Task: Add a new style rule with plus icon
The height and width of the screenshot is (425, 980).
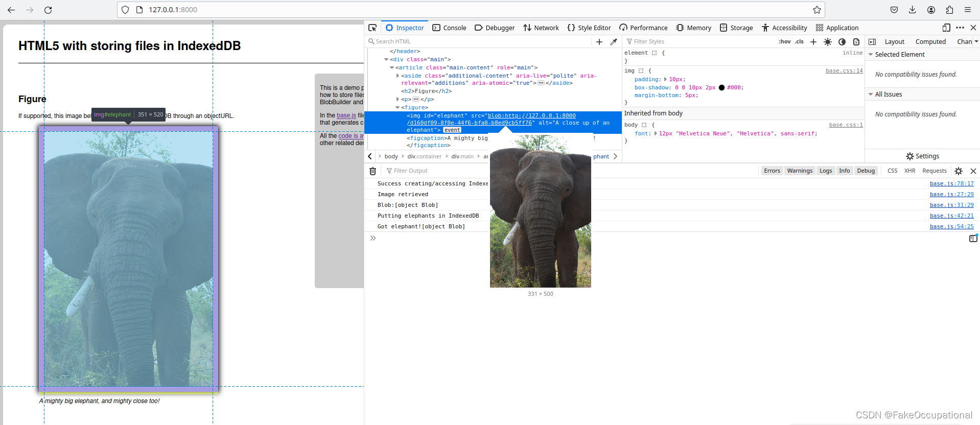Action: pyautogui.click(x=813, y=42)
